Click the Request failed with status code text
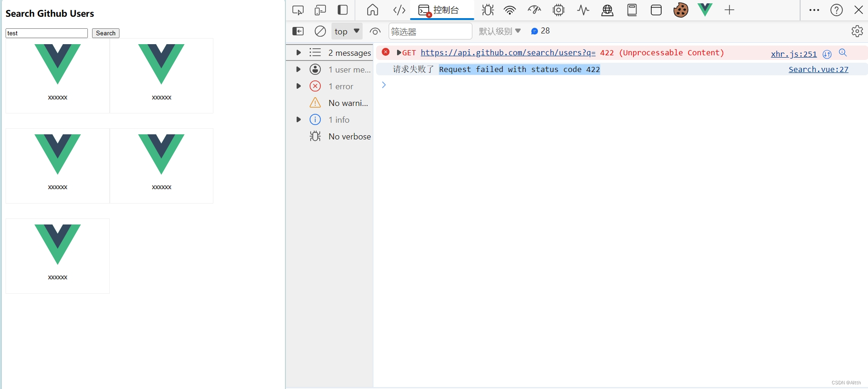The width and height of the screenshot is (868, 389). [x=519, y=69]
